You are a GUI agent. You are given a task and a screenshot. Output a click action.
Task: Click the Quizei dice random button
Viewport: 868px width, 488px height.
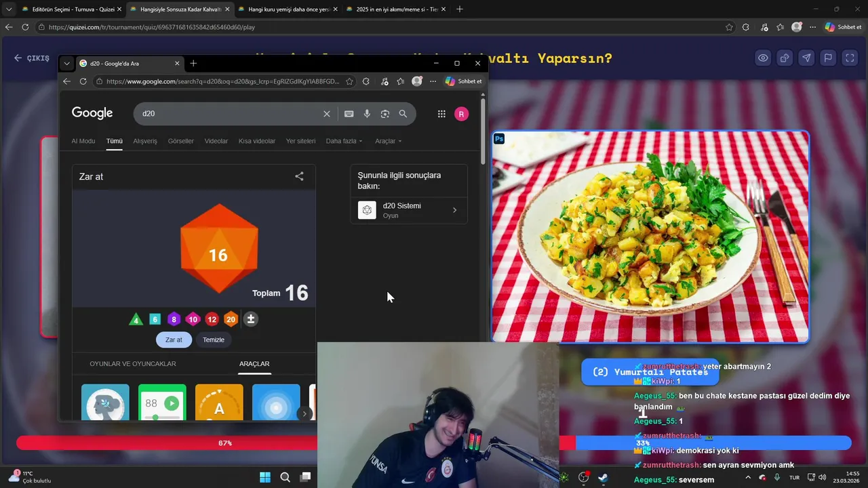coord(785,58)
